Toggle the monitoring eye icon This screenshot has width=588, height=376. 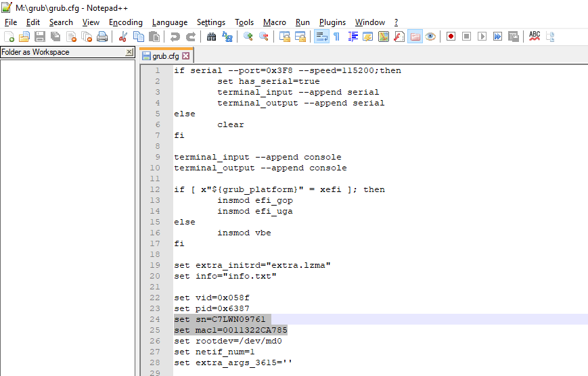tap(430, 37)
